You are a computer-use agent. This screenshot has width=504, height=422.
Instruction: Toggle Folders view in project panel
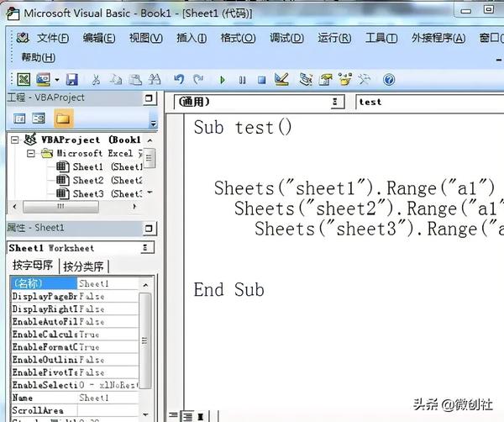point(63,119)
